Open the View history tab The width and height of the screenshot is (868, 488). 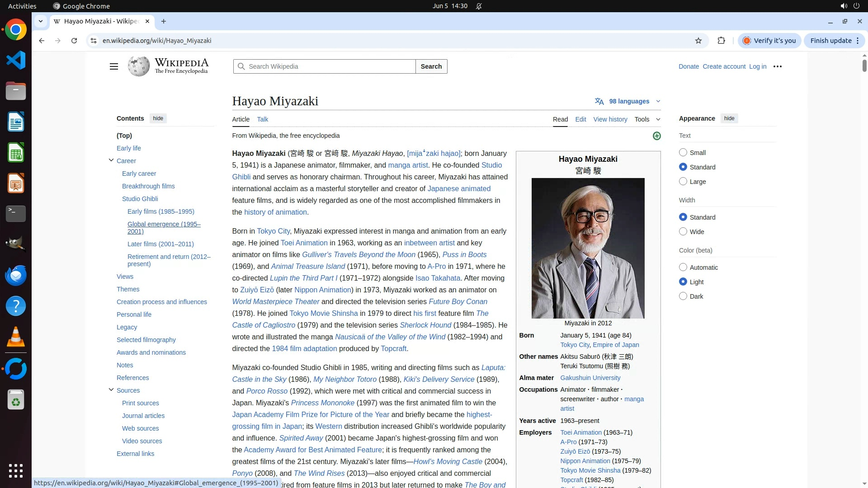[x=610, y=119]
